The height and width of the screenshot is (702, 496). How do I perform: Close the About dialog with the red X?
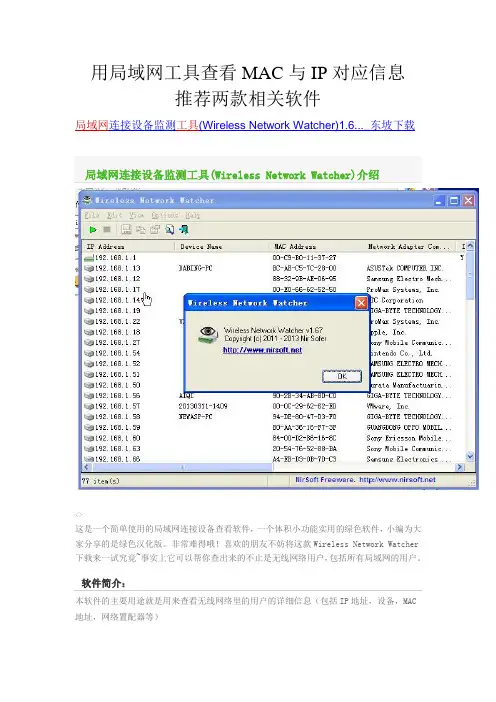tap(361, 303)
